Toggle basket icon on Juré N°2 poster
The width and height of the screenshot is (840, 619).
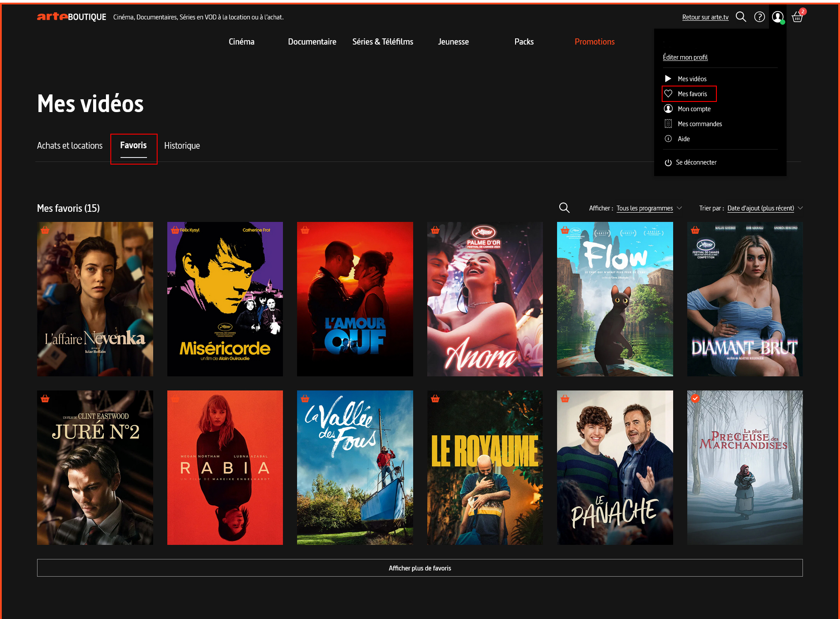tap(45, 398)
